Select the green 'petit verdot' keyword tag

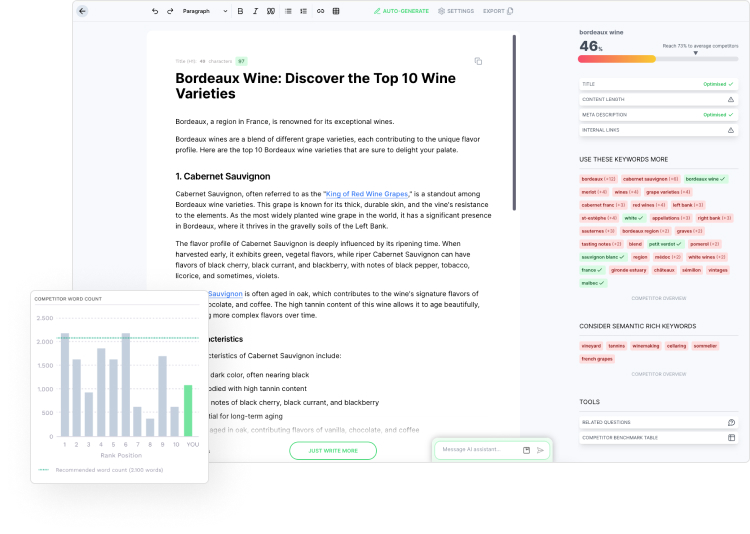tap(665, 244)
